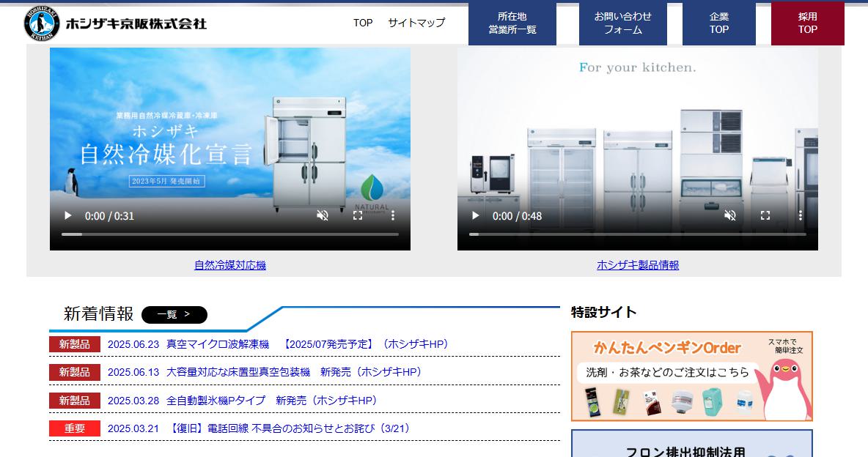Image resolution: width=868 pixels, height=457 pixels.
Task: Click the Hoshizaki Keihan penguin logo
Action: (42, 23)
